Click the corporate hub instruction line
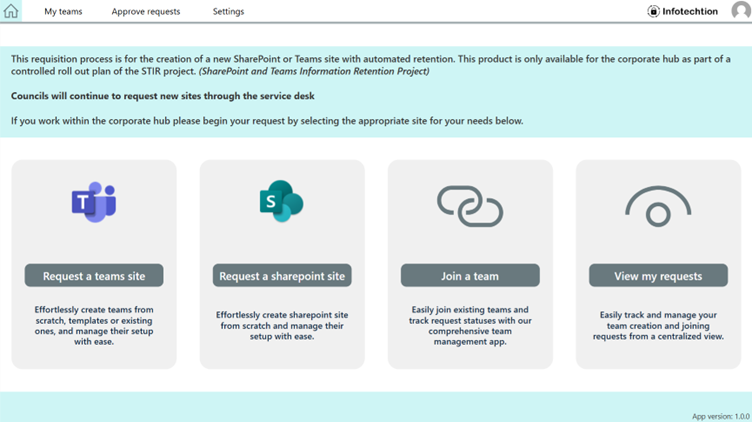The width and height of the screenshot is (752, 422). point(267,121)
